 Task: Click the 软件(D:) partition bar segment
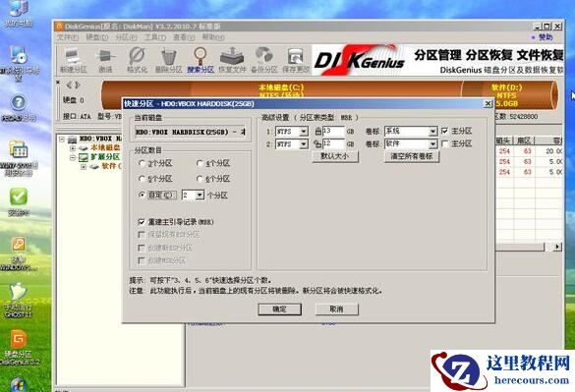(x=508, y=94)
